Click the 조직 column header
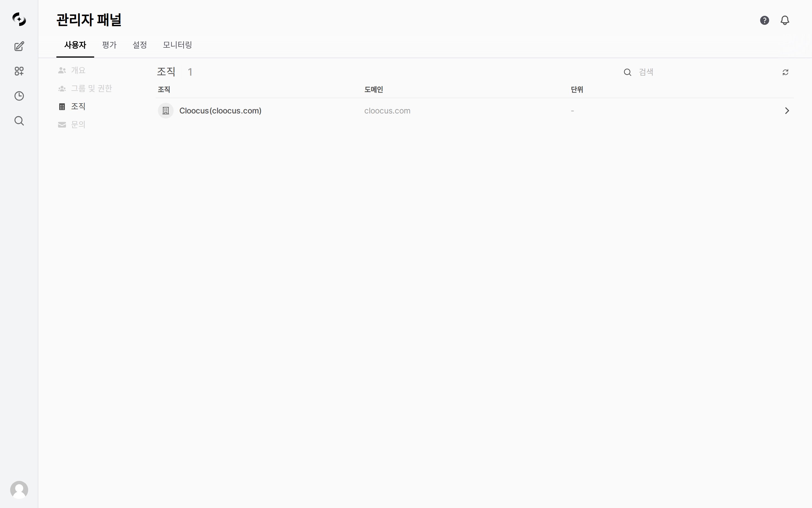 tap(164, 90)
